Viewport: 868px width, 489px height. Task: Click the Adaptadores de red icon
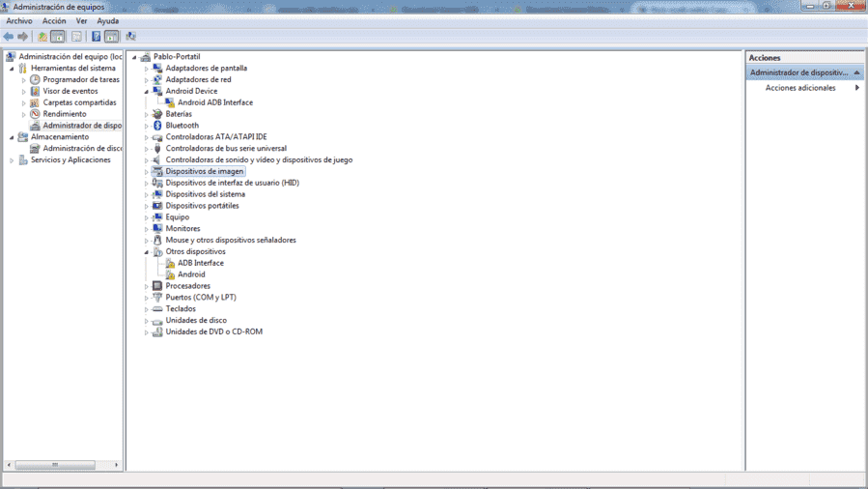pos(157,80)
